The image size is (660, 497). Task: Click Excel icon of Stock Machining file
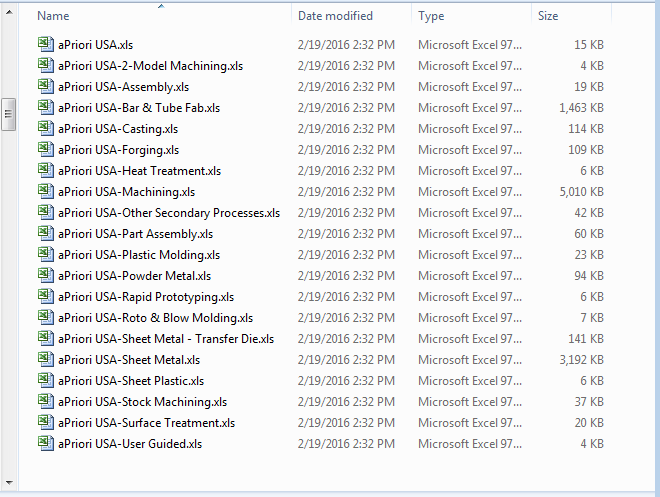[46, 401]
